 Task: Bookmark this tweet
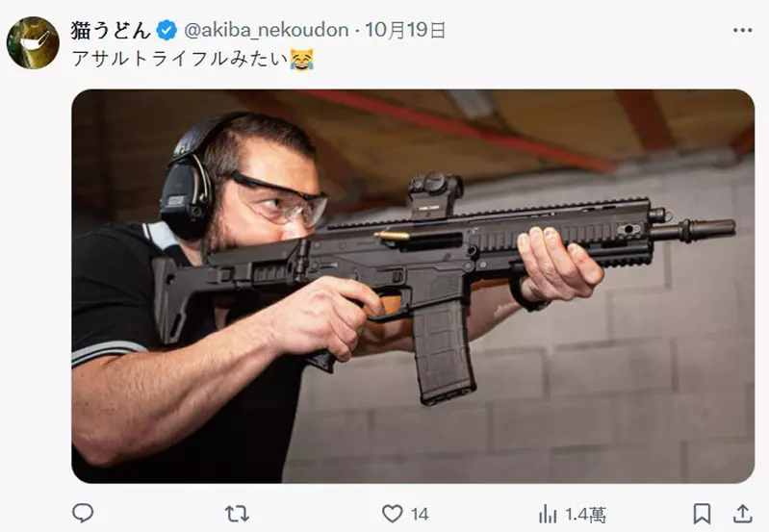702,514
